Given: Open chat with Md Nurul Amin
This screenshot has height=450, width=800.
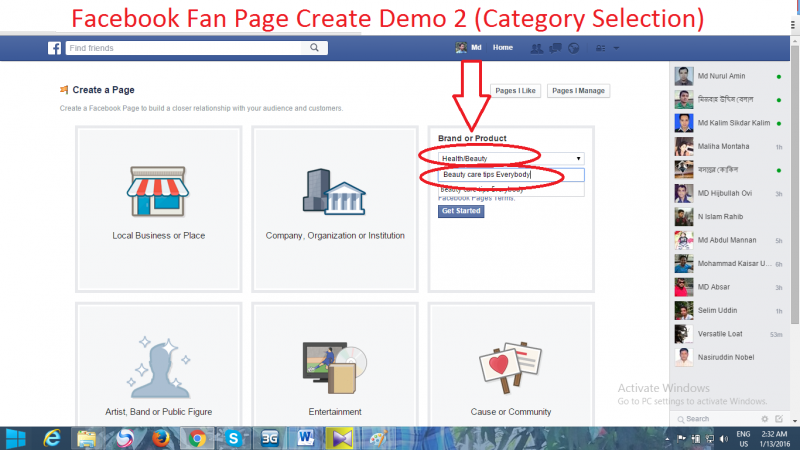Looking at the screenshot, I should click(728, 76).
